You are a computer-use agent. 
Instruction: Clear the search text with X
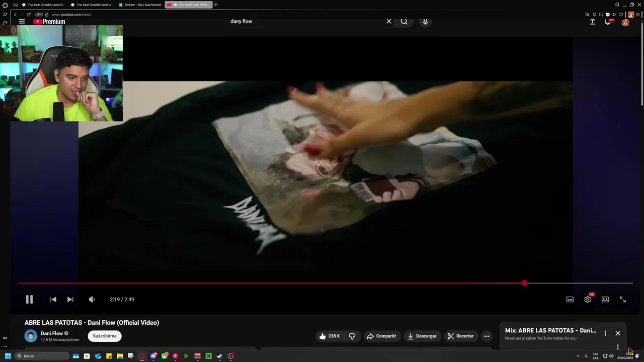(x=389, y=22)
